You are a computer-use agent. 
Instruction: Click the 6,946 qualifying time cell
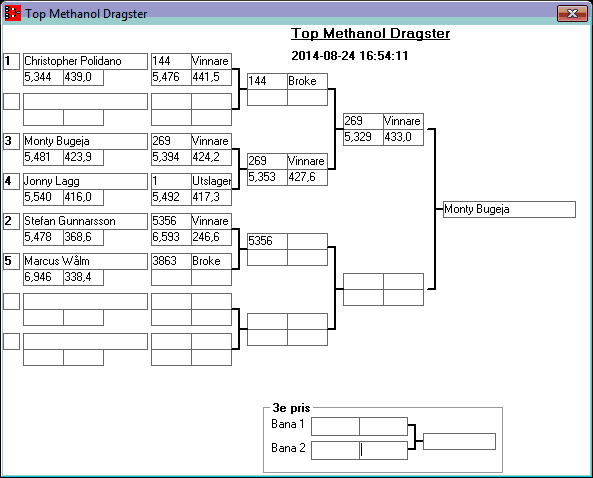pos(43,277)
